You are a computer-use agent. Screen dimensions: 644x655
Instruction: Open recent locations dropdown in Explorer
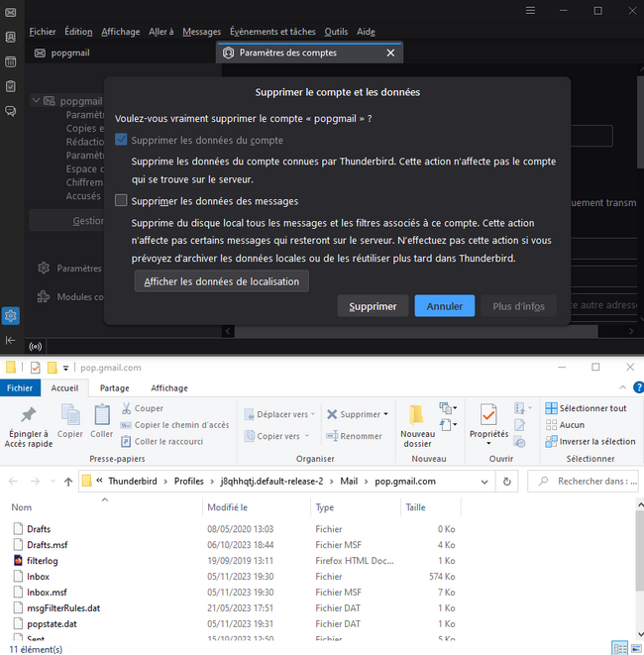pyautogui.click(x=53, y=482)
